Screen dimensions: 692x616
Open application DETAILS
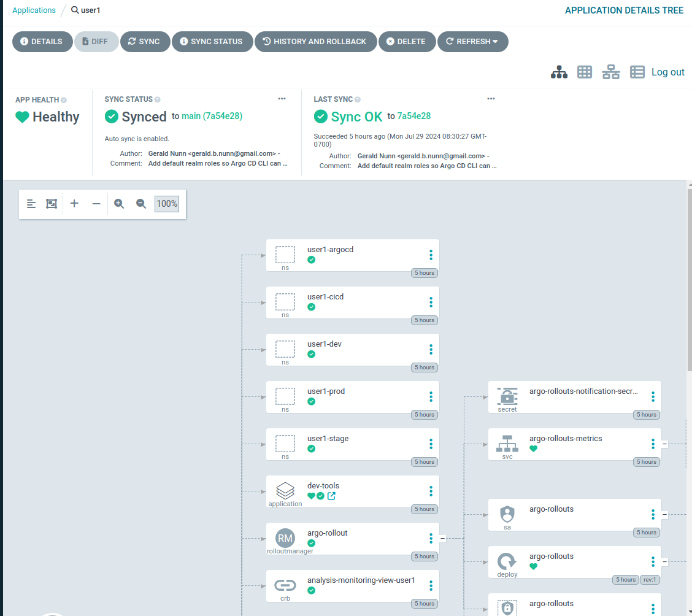42,42
